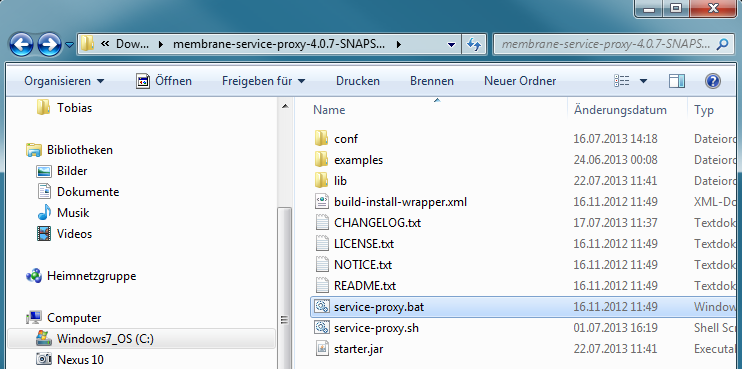
Task: Click the README.txt file name
Action: click(x=365, y=286)
